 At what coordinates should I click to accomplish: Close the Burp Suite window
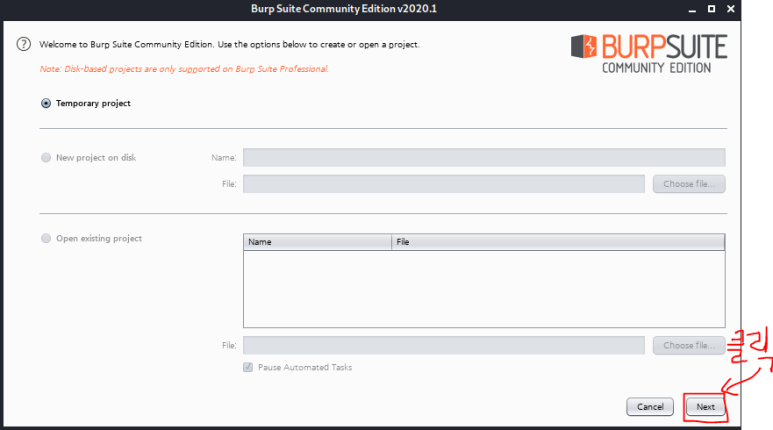731,9
